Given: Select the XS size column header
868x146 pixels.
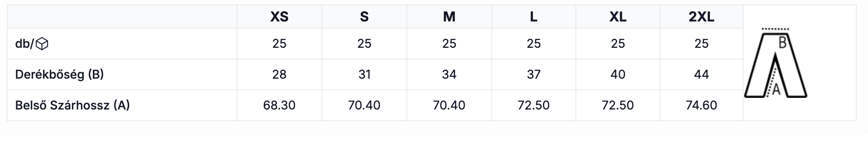Looking at the screenshot, I should 279,17.
